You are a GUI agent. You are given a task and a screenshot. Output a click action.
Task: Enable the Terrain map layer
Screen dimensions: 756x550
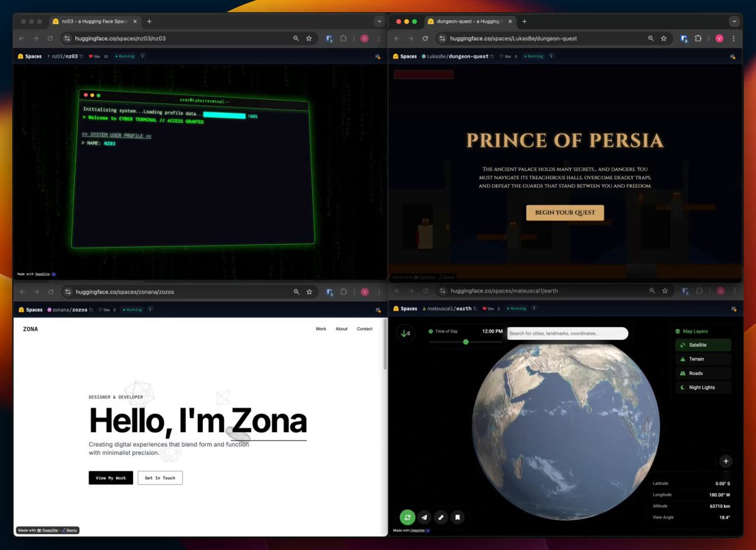point(703,359)
